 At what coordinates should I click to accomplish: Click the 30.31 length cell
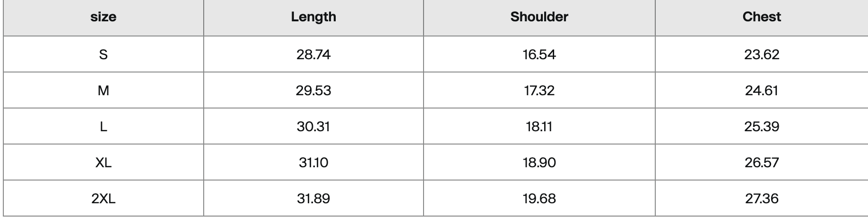[x=313, y=126]
